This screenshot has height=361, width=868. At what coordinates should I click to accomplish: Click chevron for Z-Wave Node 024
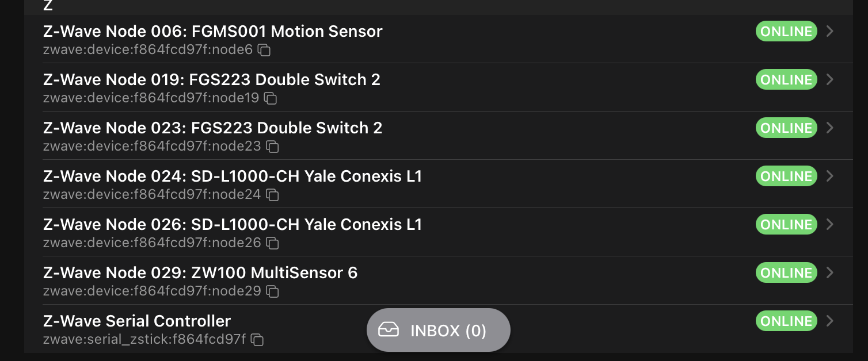829,176
